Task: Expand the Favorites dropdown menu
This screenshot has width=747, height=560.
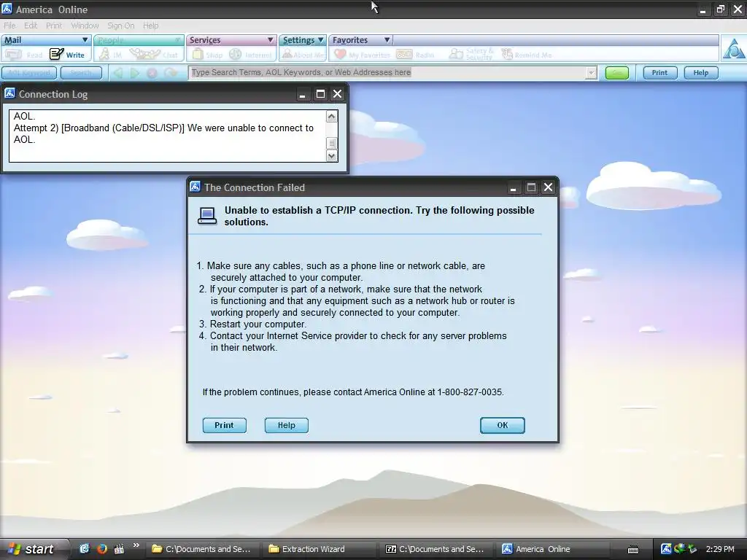Action: point(387,40)
